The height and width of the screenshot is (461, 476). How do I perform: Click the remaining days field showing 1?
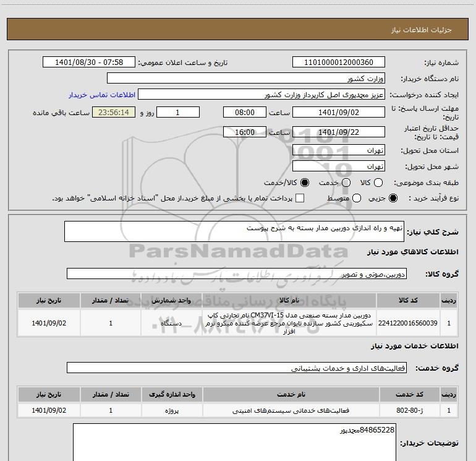tap(178, 112)
